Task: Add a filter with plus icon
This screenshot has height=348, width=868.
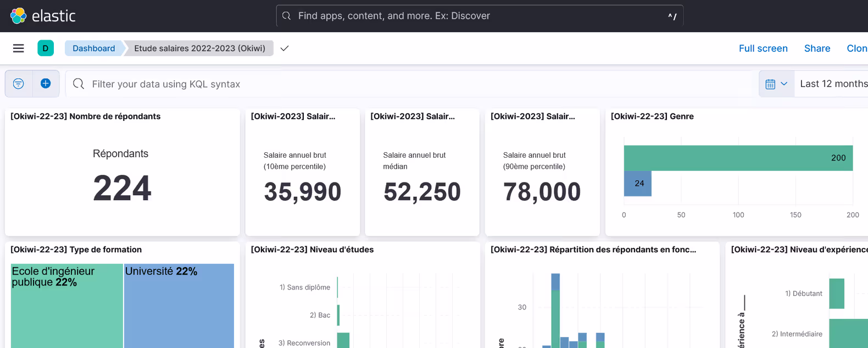Action: [x=46, y=84]
